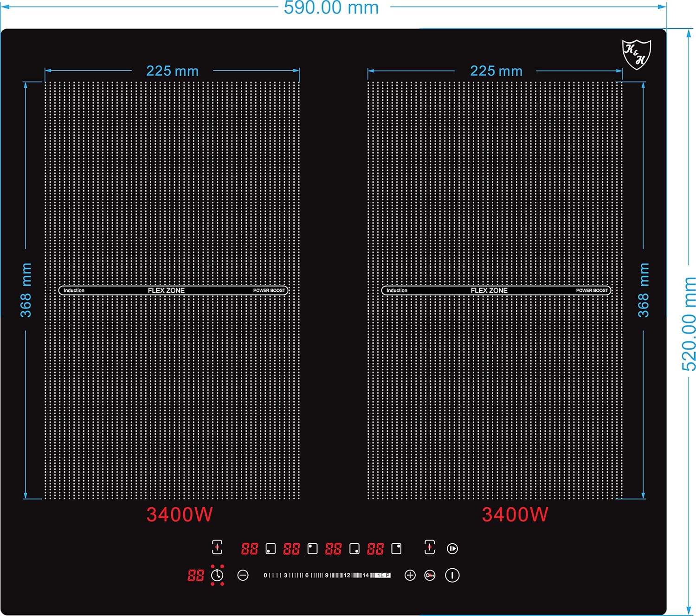The image size is (696, 616).
Task: Tap the 16 P boost end of slider
Action: point(383,575)
